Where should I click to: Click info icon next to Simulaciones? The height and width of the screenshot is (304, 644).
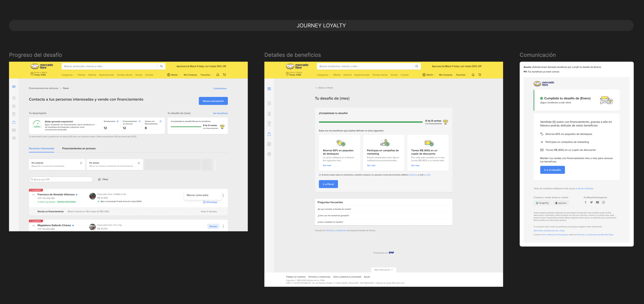[x=118, y=122]
